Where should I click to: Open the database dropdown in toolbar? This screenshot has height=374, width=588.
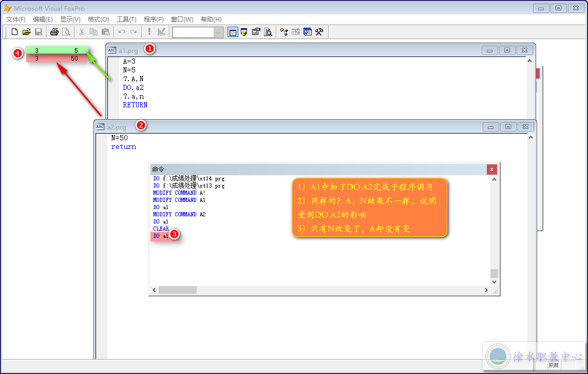click(x=218, y=33)
